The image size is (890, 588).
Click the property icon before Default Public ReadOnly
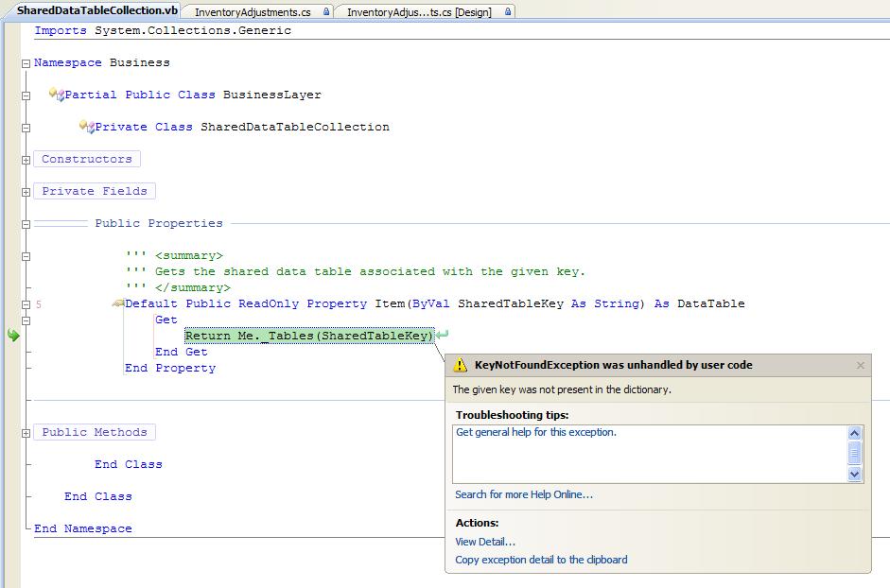point(117,303)
